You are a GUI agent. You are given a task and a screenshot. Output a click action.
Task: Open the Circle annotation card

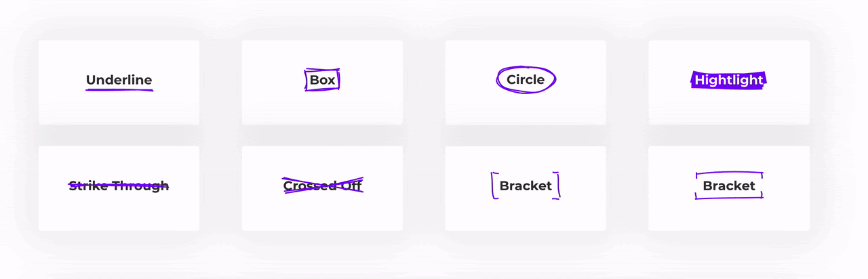click(526, 82)
